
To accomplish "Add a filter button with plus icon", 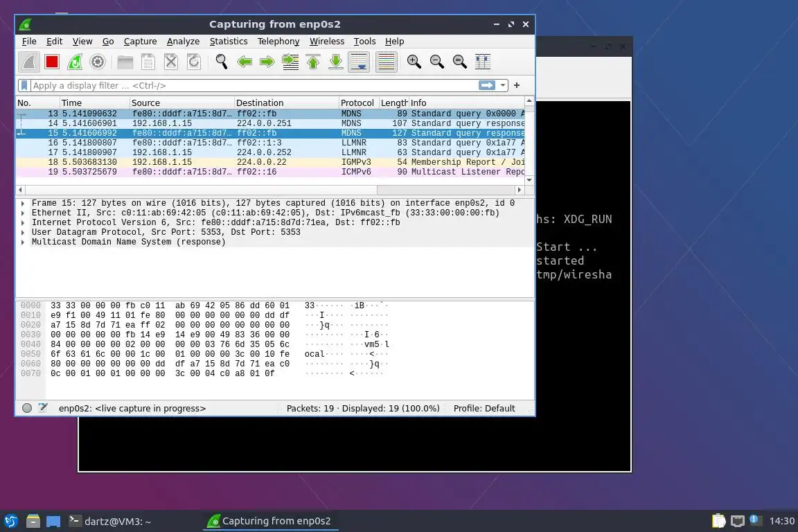I will 517,85.
